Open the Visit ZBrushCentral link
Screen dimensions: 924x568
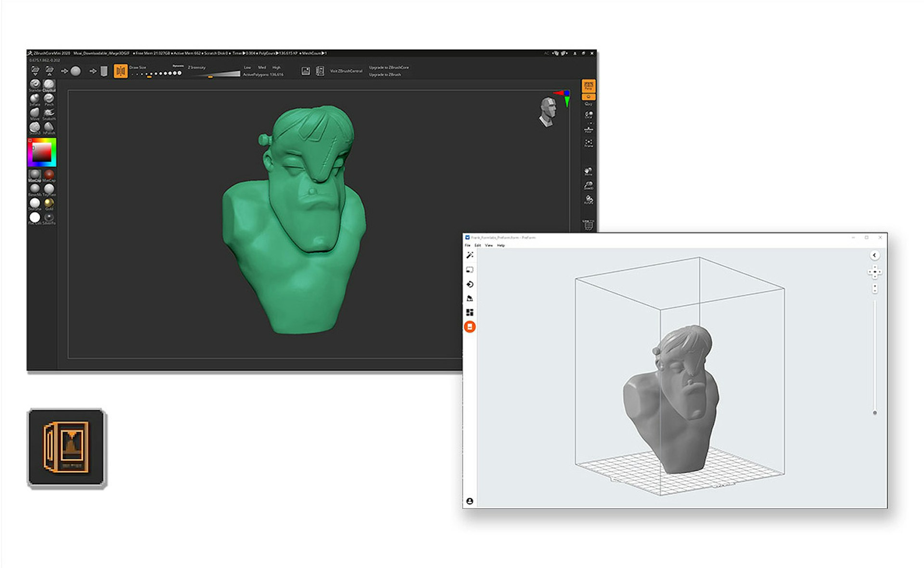point(346,71)
